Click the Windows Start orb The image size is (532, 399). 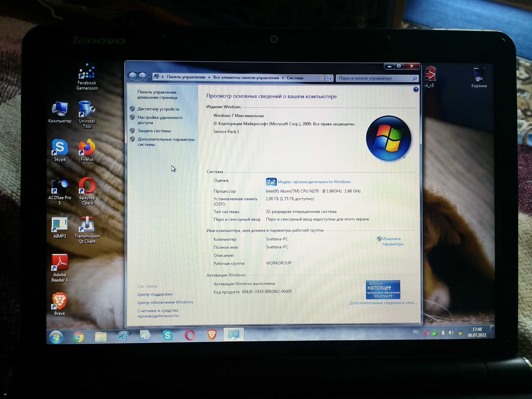pyautogui.click(x=56, y=337)
